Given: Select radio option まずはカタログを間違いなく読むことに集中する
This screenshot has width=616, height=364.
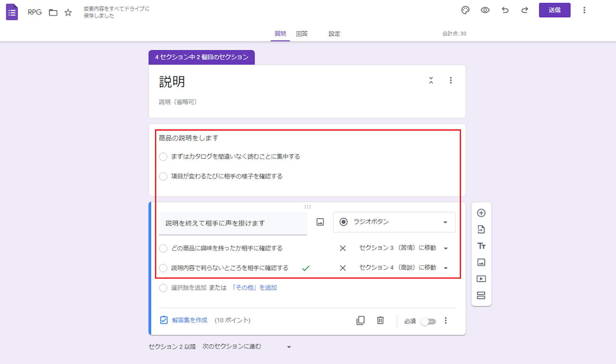Looking at the screenshot, I should click(163, 157).
